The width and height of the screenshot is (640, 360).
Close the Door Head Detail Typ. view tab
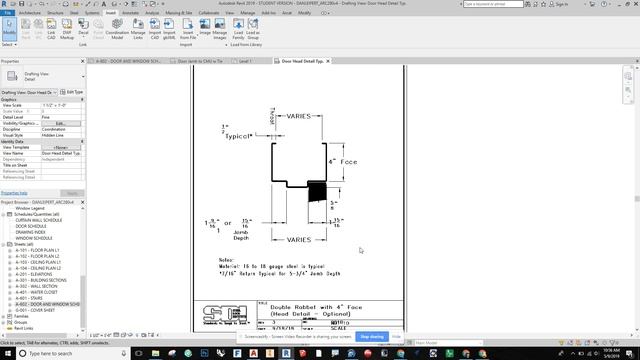pyautogui.click(x=328, y=61)
